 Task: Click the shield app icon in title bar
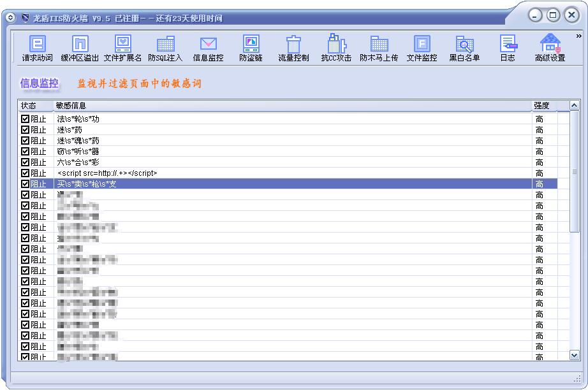point(25,18)
